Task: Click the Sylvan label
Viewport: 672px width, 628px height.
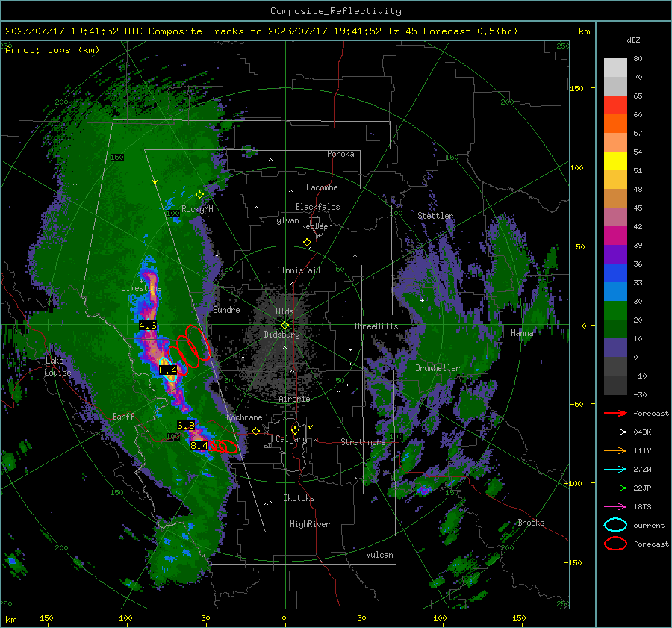Action: click(x=285, y=220)
